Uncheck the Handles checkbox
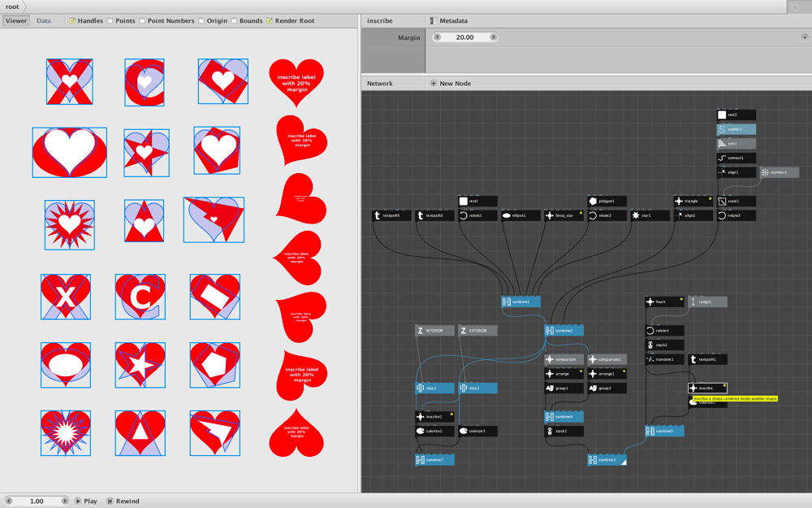Image resolution: width=812 pixels, height=508 pixels. pyautogui.click(x=72, y=21)
